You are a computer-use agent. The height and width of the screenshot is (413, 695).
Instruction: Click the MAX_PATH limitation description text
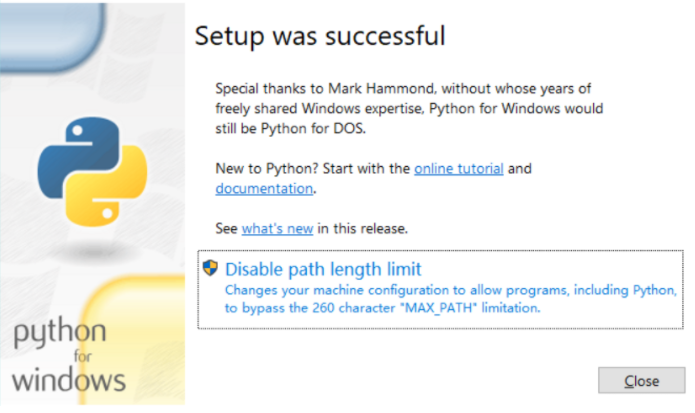click(450, 299)
